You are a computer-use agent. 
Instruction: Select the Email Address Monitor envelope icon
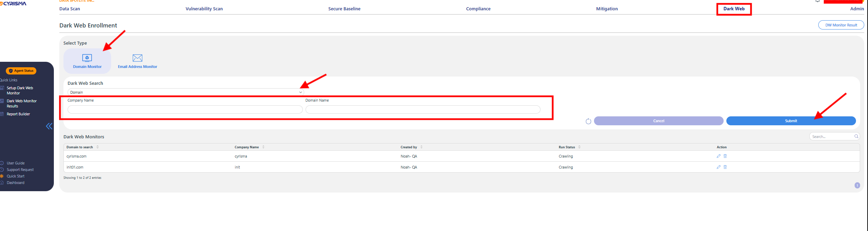pos(138,58)
